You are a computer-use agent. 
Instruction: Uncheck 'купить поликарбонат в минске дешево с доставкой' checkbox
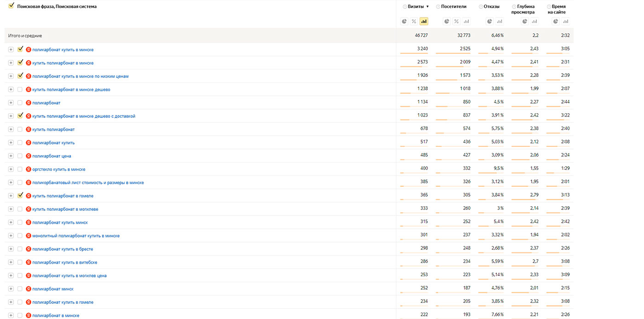pos(20,116)
